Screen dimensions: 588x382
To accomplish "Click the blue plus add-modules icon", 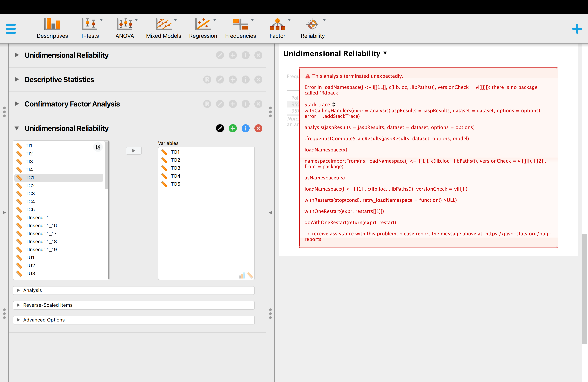I will click(x=577, y=29).
